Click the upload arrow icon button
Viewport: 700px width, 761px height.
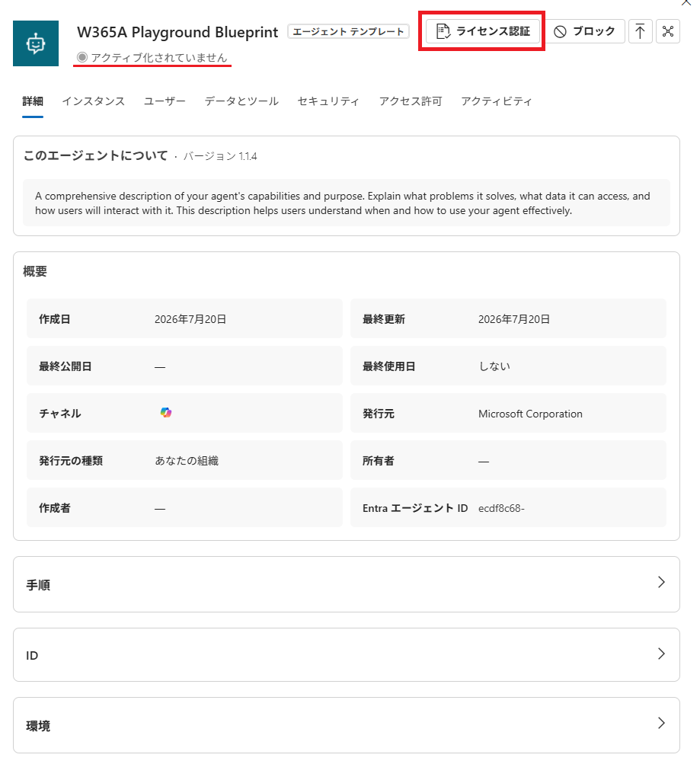pos(640,31)
